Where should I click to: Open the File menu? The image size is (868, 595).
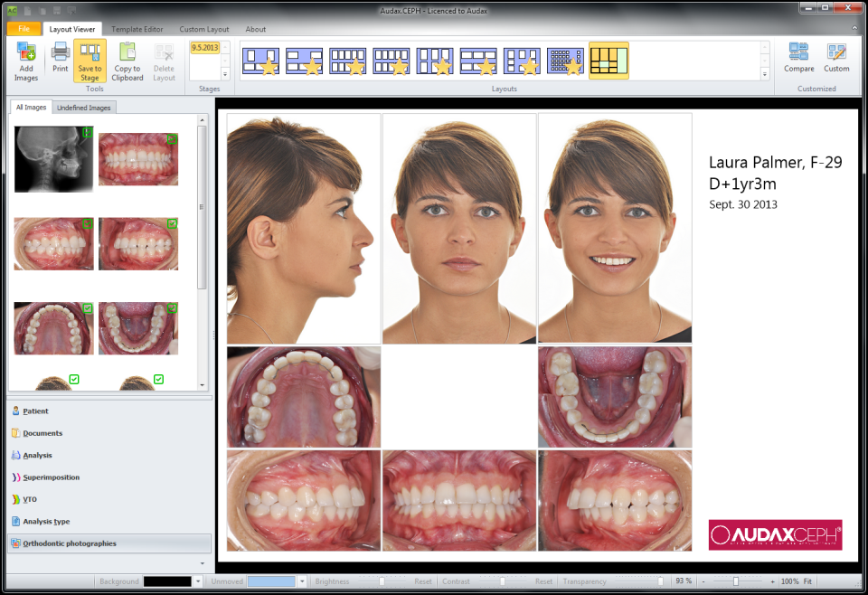24,29
